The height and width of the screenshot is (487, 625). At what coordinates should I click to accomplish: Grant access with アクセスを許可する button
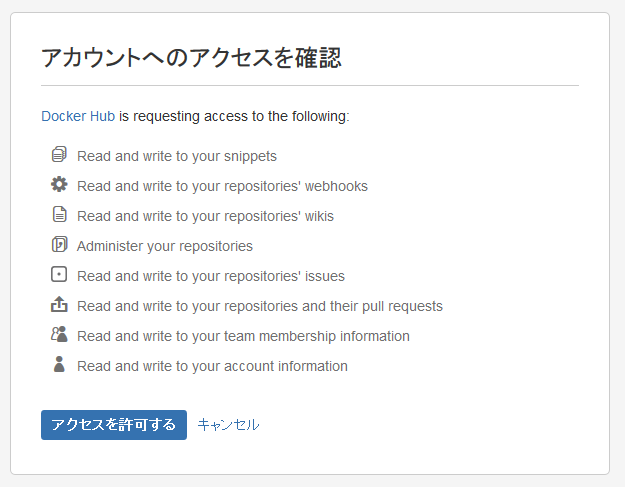click(114, 425)
